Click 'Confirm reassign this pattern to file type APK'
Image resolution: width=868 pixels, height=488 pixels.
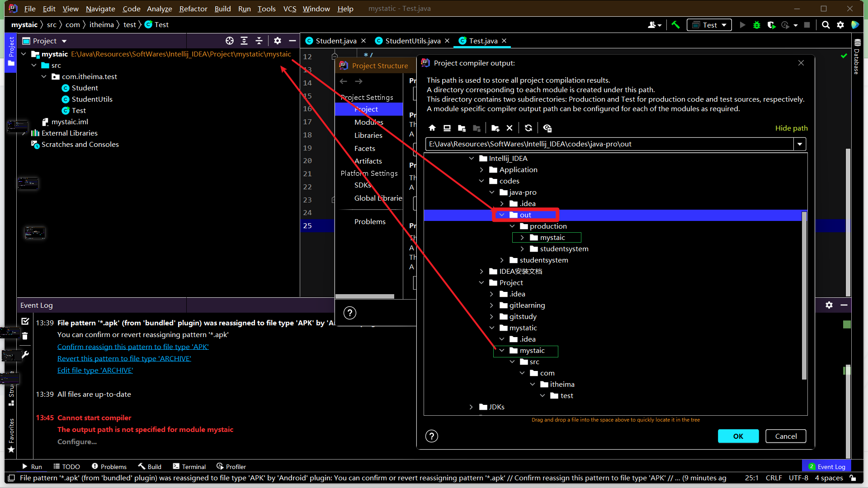point(133,347)
